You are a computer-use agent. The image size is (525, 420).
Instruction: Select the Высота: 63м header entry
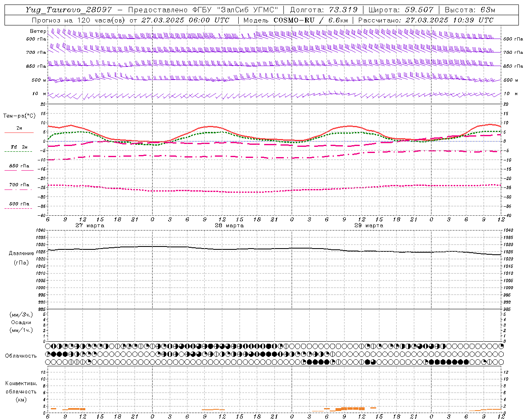tap(470, 10)
